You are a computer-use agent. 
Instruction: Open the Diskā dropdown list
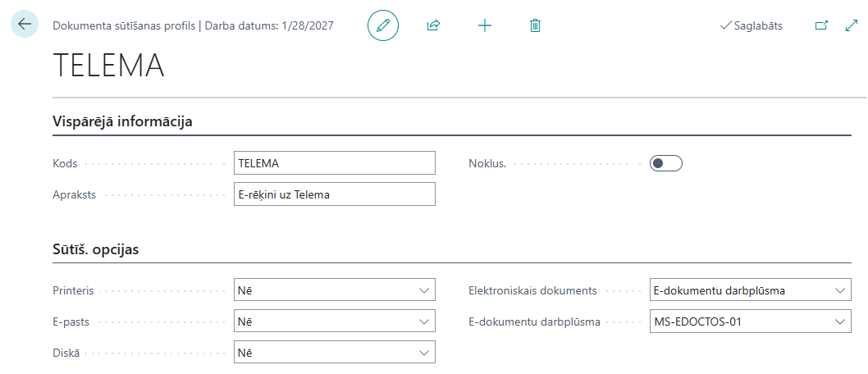coord(334,353)
